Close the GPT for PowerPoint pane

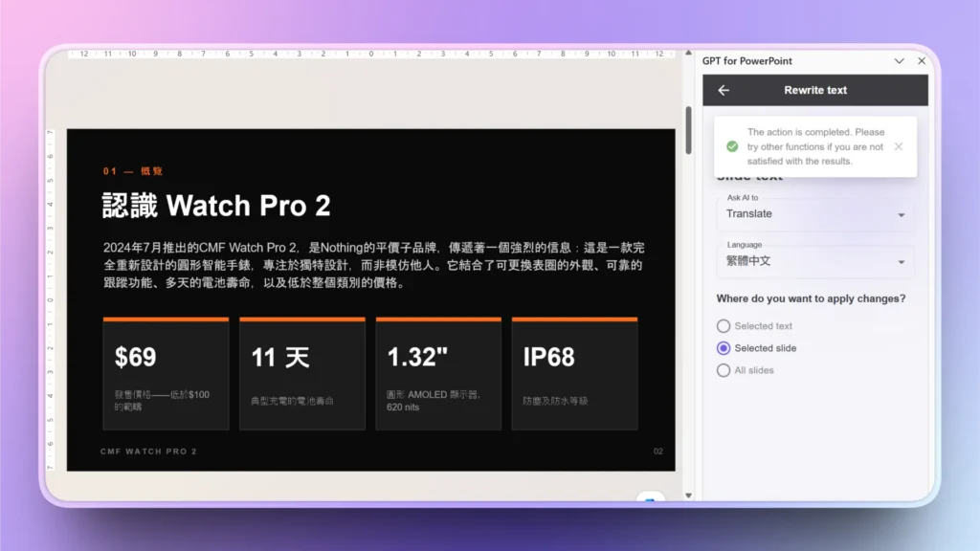(922, 61)
